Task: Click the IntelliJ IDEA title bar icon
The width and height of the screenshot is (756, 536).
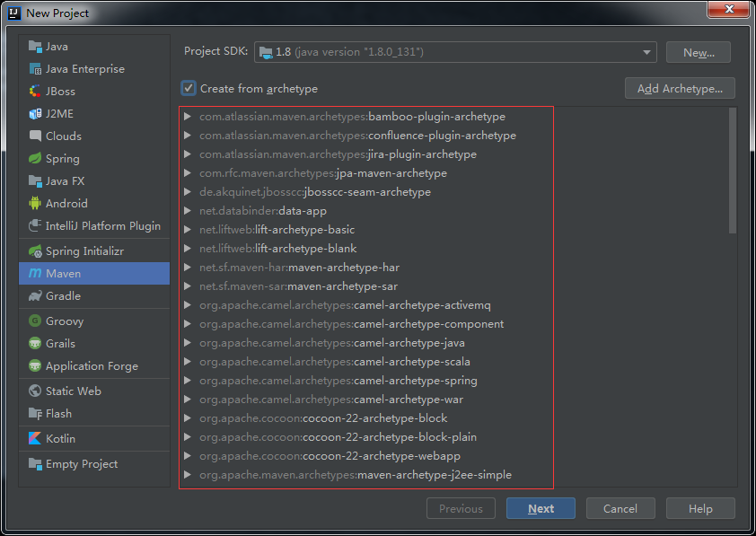Action: click(14, 13)
